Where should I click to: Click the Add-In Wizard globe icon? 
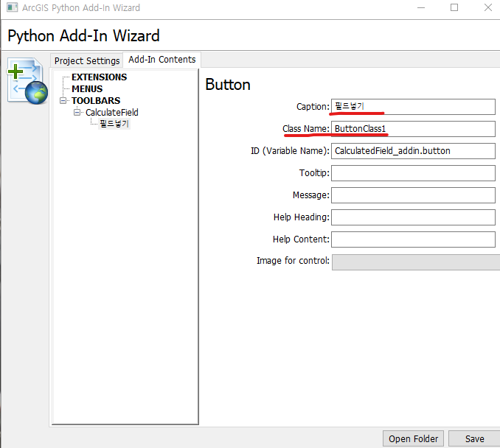coord(27,81)
